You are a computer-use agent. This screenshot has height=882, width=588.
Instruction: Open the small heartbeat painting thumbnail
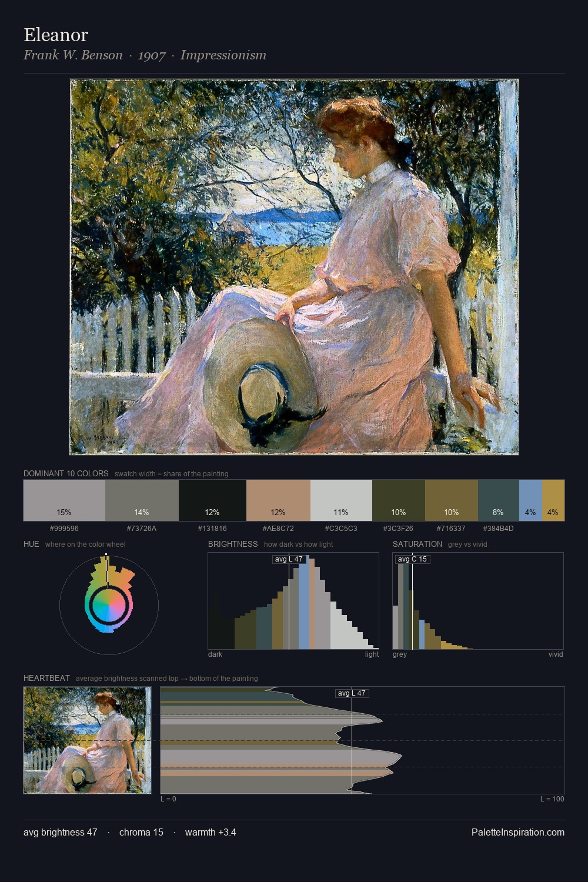pos(87,740)
